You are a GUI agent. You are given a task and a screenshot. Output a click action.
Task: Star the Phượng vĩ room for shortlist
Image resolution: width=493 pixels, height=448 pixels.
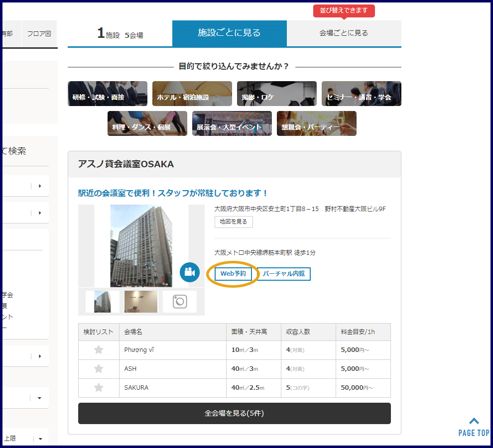99,350
